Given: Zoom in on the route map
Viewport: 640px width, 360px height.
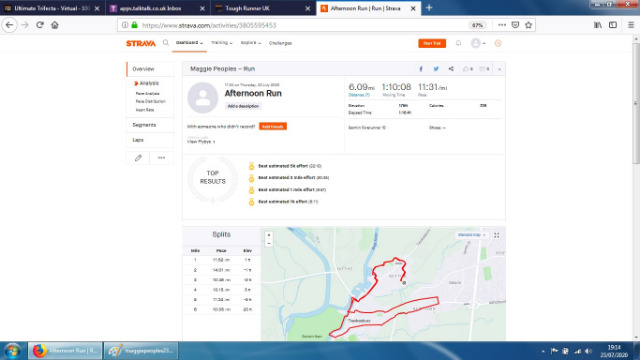Looking at the screenshot, I should pos(269,235).
